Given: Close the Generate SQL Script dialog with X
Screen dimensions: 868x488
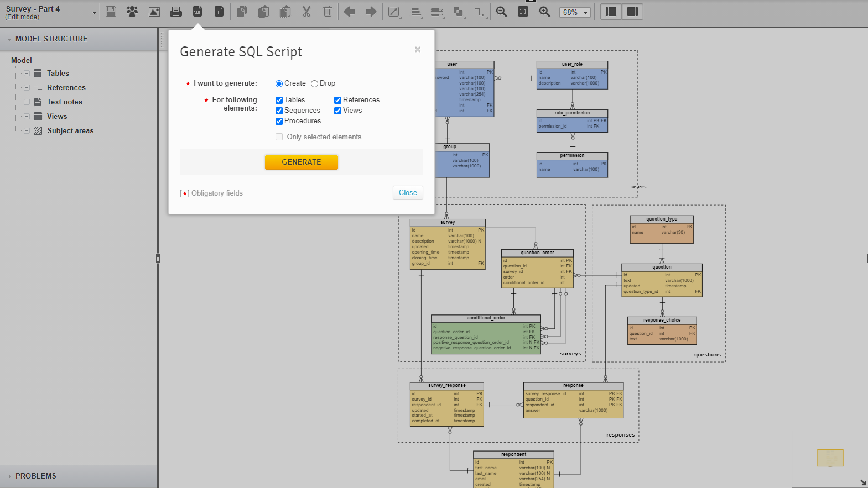Looking at the screenshot, I should (418, 49).
